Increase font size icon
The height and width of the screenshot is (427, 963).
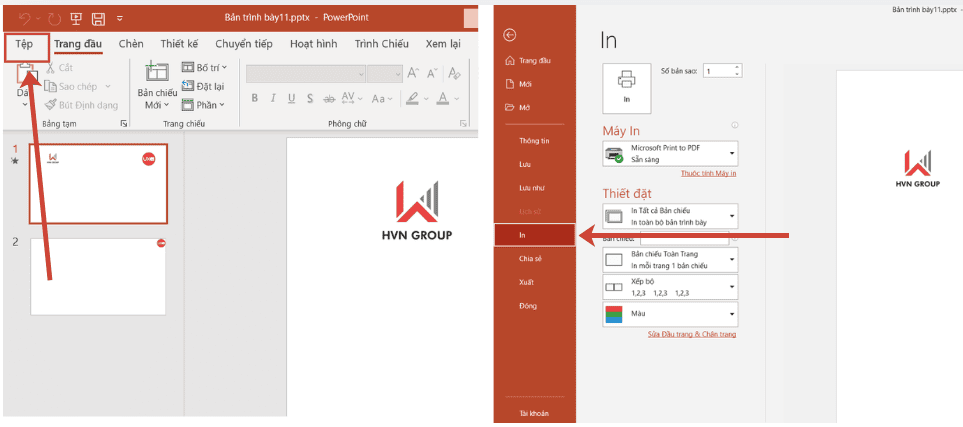[x=413, y=74]
